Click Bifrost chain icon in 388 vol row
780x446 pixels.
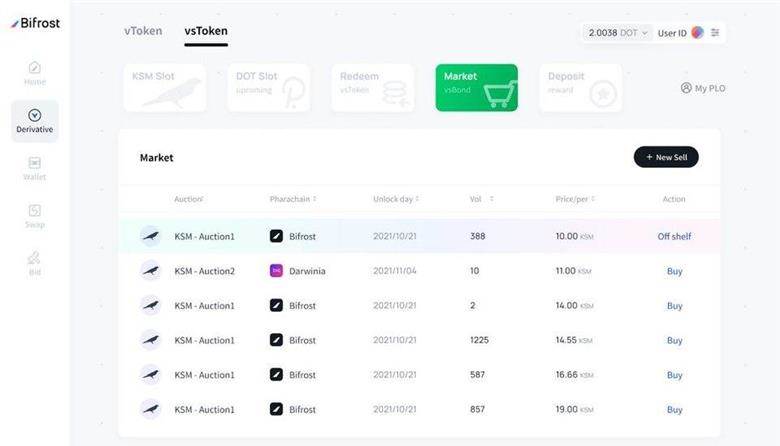(276, 236)
